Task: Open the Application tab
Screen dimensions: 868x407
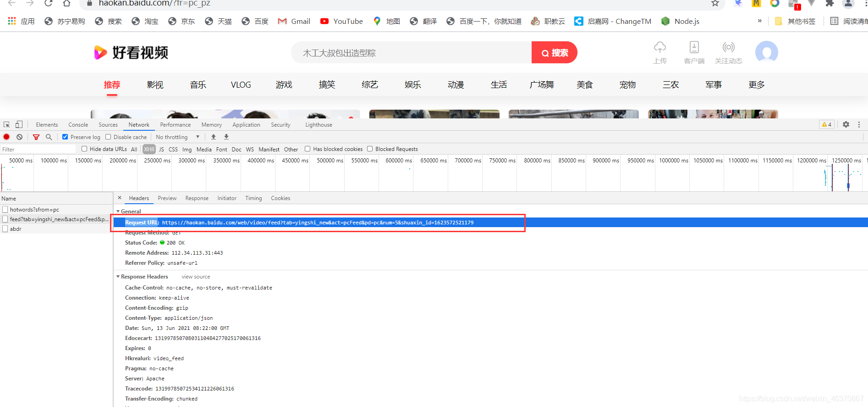Action: click(246, 124)
